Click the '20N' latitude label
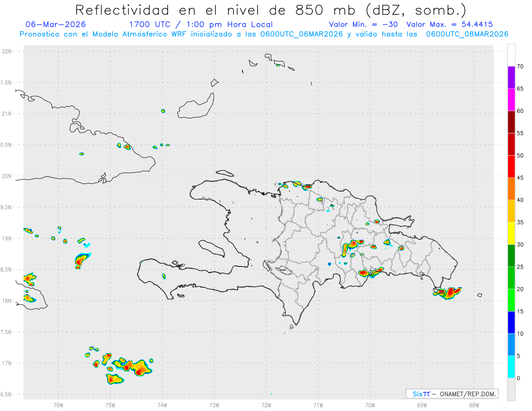Viewport: 532px width, 411px height. click(x=8, y=176)
